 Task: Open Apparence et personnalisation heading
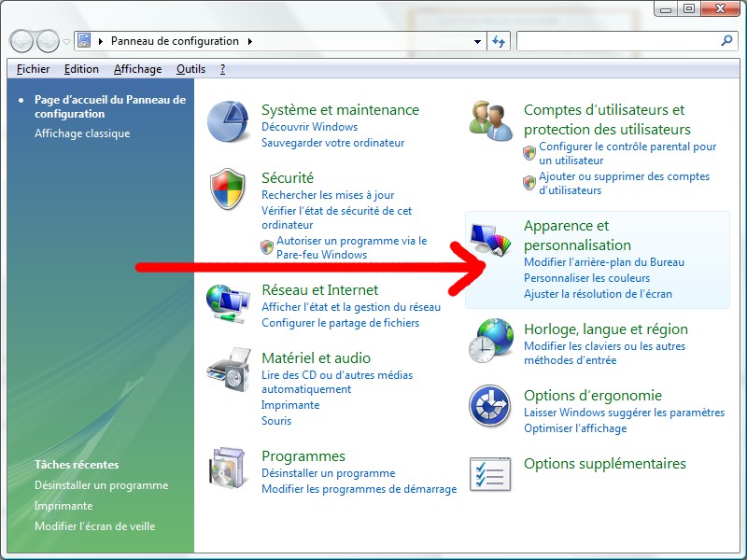[577, 235]
